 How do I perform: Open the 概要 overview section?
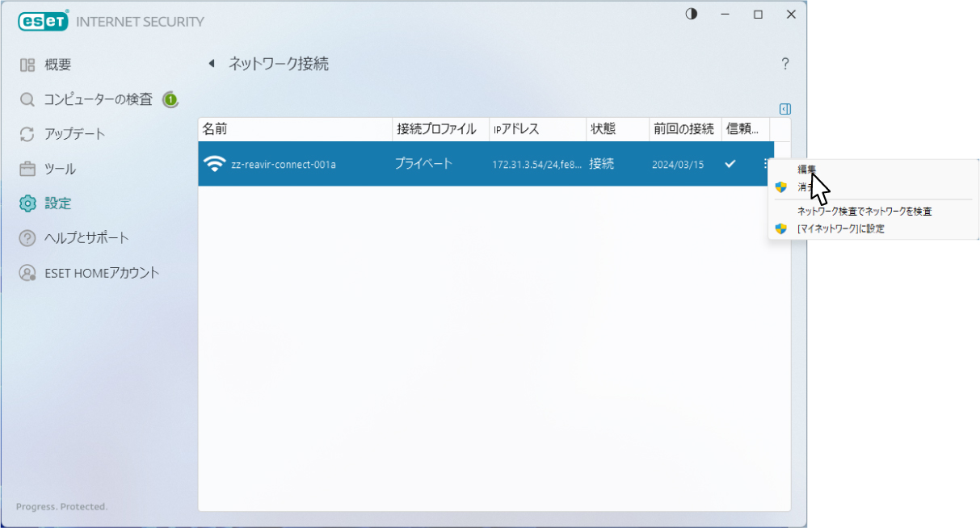(x=57, y=65)
